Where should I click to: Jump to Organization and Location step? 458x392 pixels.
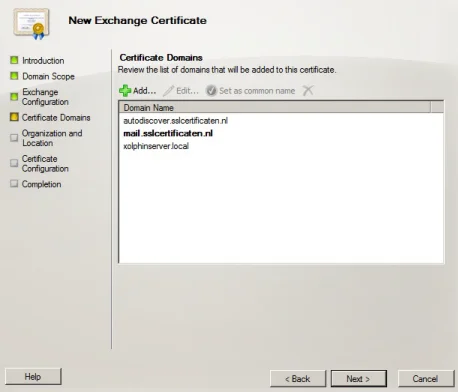coord(52,138)
